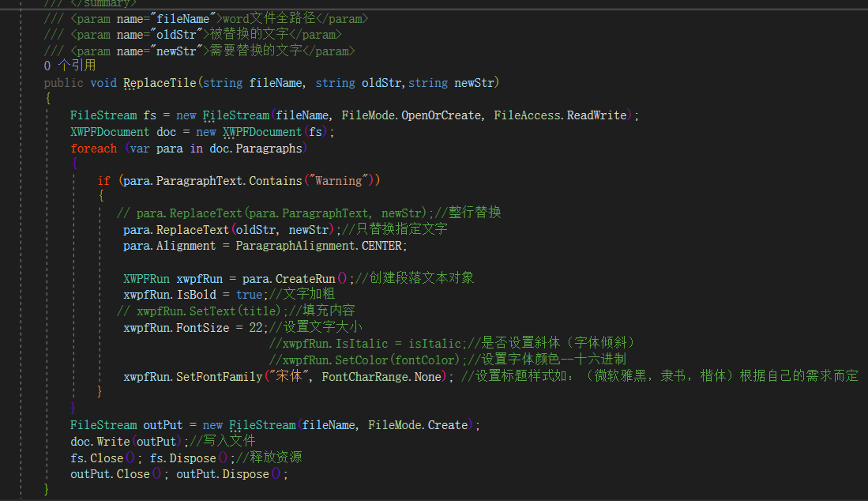This screenshot has width=868, height=501.
Task: Click the "if" keyword
Action: [x=103, y=180]
